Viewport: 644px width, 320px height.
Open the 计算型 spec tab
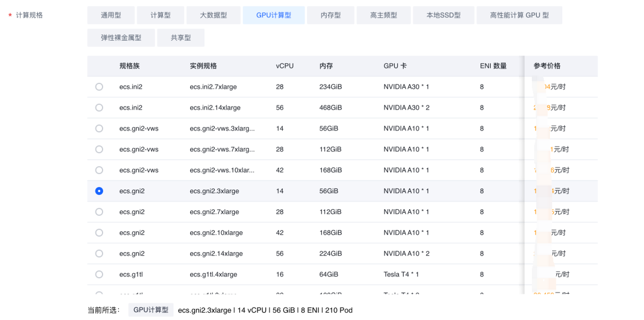[x=160, y=15]
